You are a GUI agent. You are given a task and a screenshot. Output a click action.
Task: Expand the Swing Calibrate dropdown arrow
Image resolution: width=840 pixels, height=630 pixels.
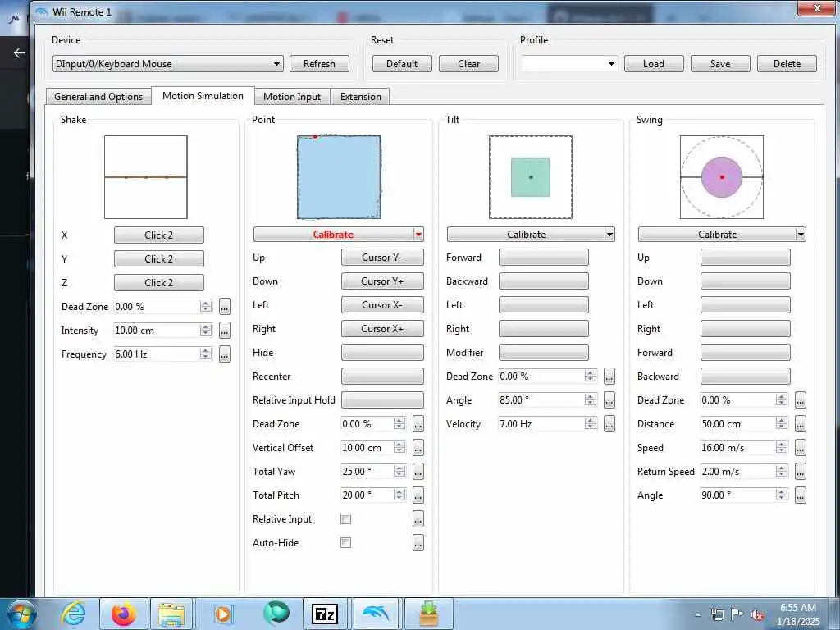coord(801,234)
